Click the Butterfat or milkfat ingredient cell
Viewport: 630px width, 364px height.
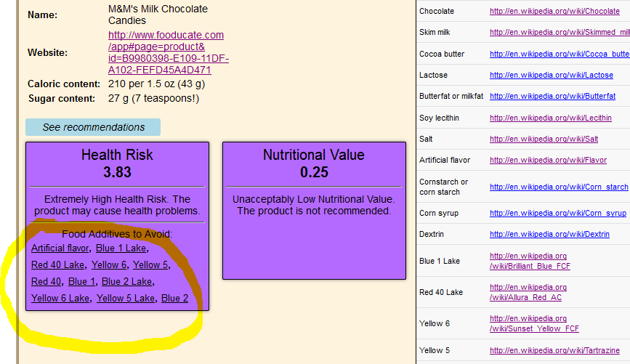(451, 97)
